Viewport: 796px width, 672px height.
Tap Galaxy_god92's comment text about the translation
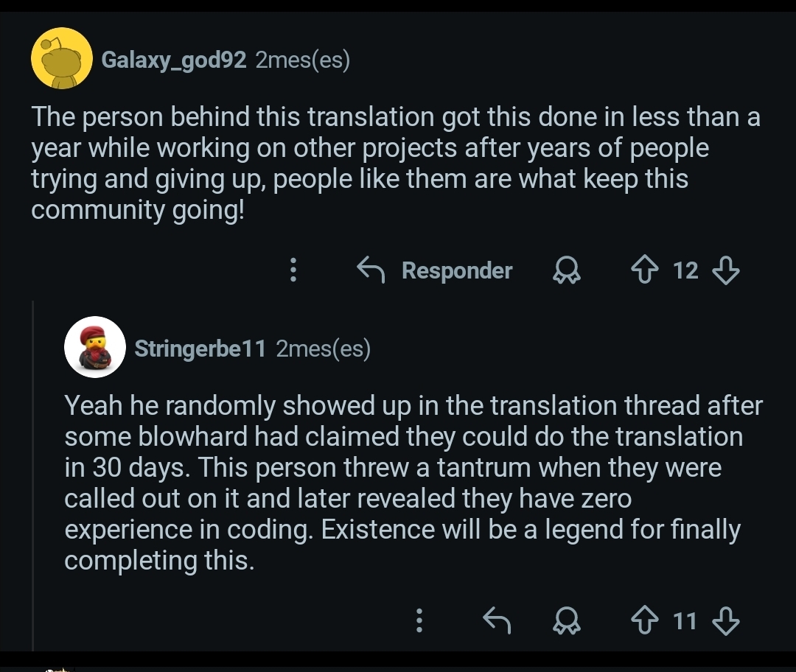[x=369, y=163]
